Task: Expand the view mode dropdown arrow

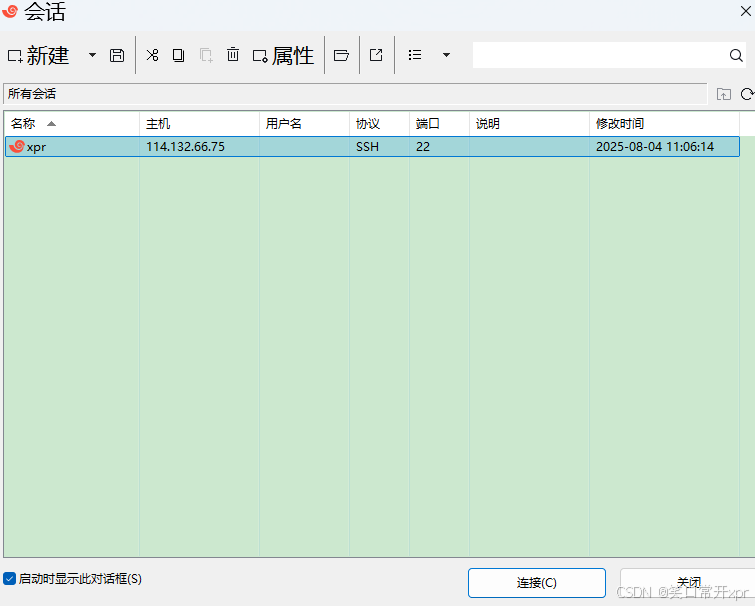Action: point(446,56)
